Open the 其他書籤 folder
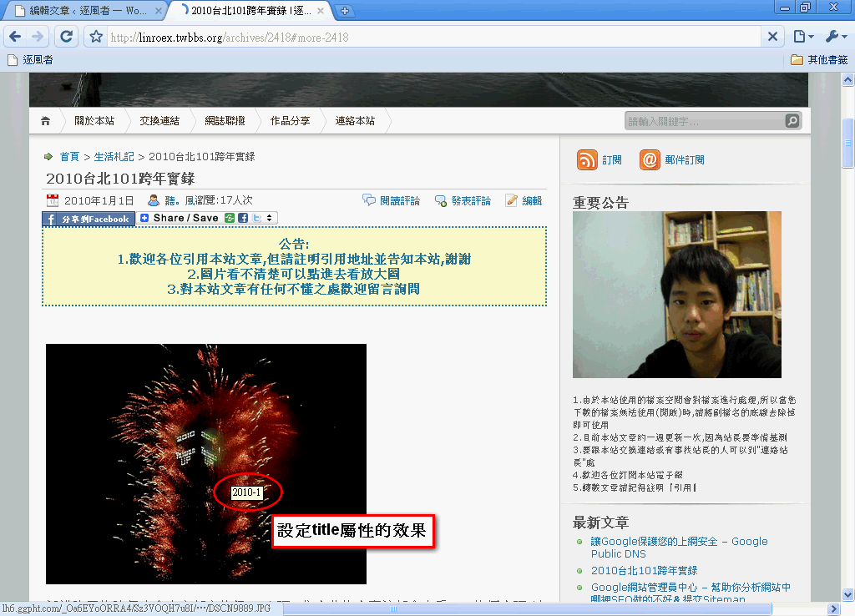 point(820,60)
